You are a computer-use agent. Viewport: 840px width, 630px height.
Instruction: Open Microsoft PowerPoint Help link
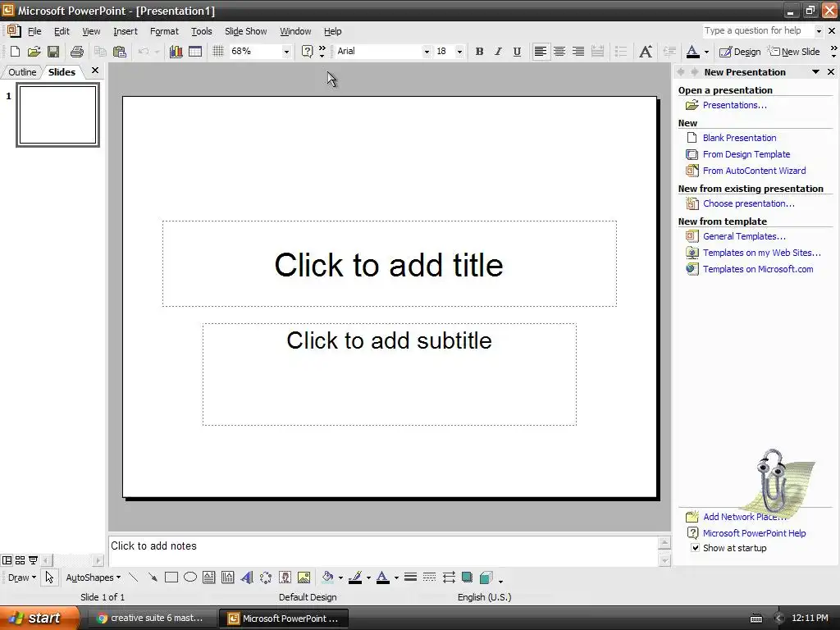click(x=755, y=533)
